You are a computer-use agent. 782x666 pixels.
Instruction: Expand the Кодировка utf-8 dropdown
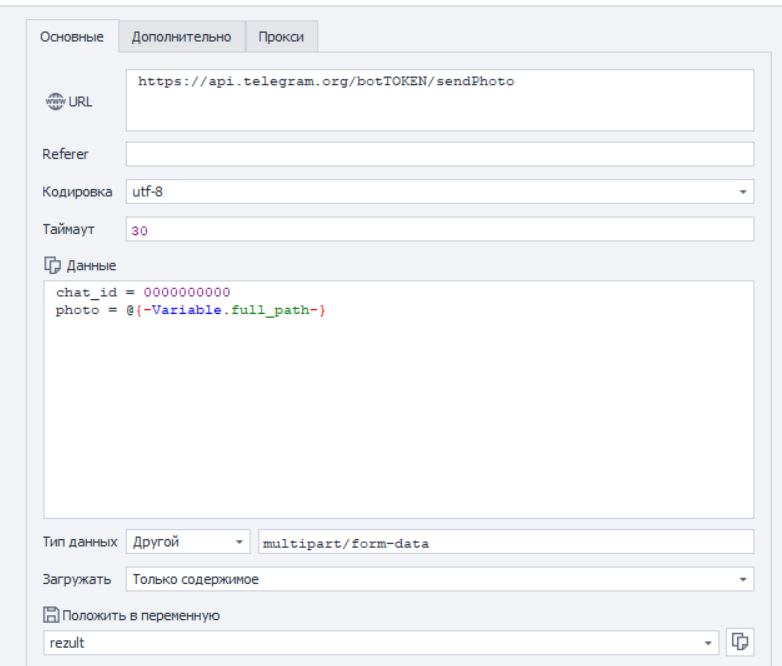tap(743, 191)
